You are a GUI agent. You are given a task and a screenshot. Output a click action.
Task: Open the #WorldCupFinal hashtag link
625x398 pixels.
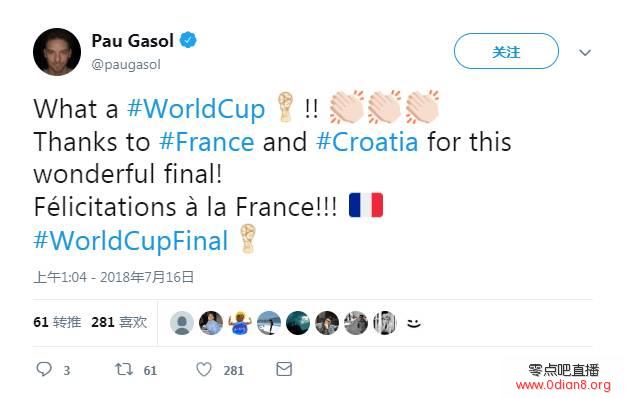(131, 241)
